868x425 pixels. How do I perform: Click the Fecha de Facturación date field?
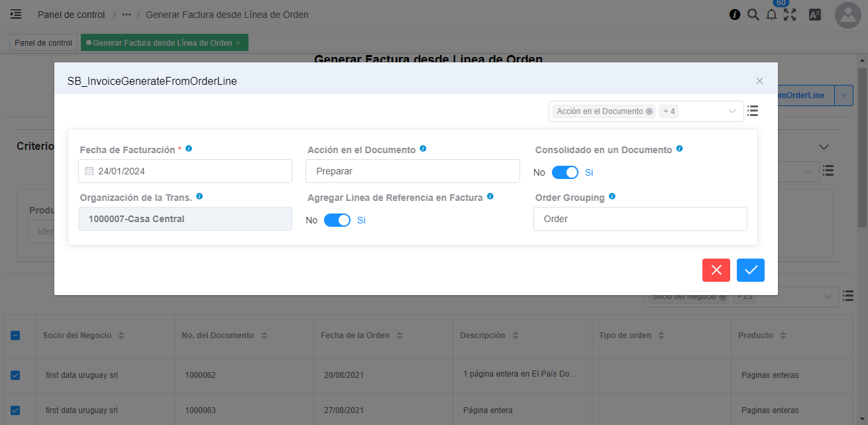tap(186, 171)
